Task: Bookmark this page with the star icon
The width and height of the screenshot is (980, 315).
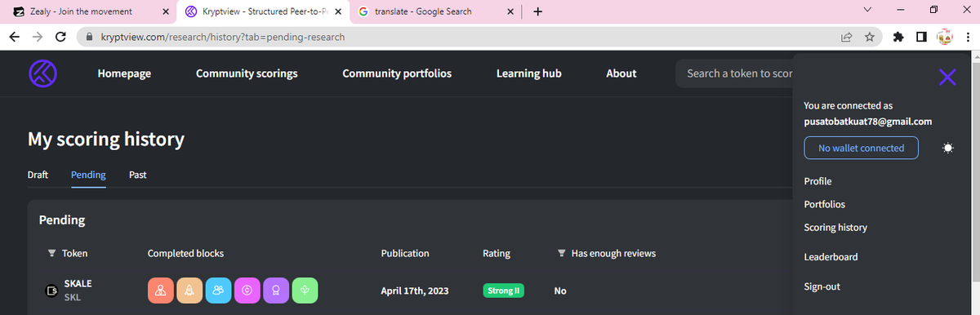Action: tap(870, 37)
